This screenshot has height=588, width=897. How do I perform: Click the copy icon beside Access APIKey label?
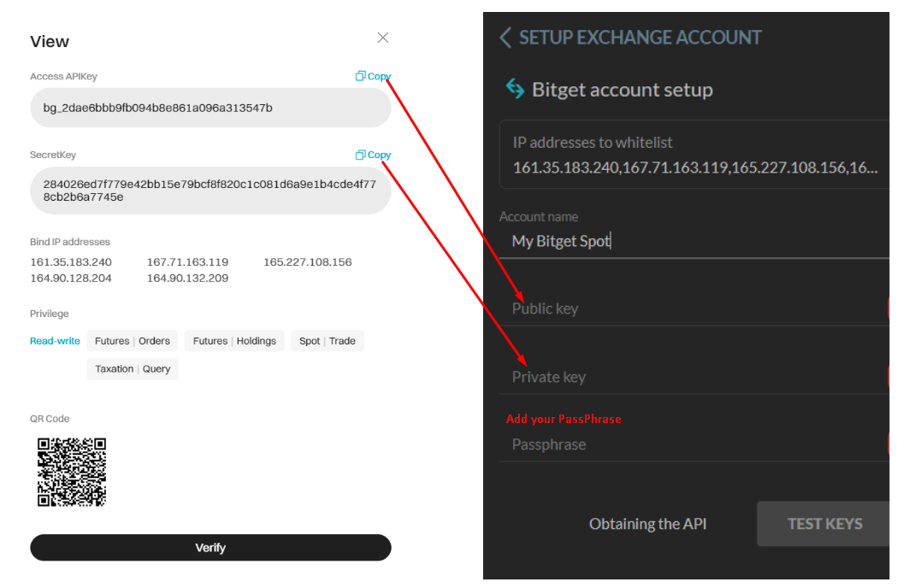(360, 75)
